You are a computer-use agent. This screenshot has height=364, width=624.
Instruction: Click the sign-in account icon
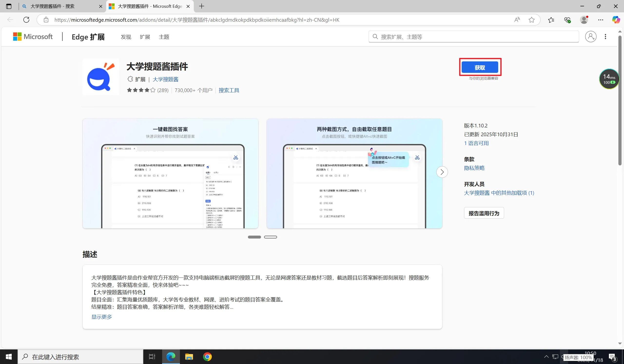pos(591,37)
